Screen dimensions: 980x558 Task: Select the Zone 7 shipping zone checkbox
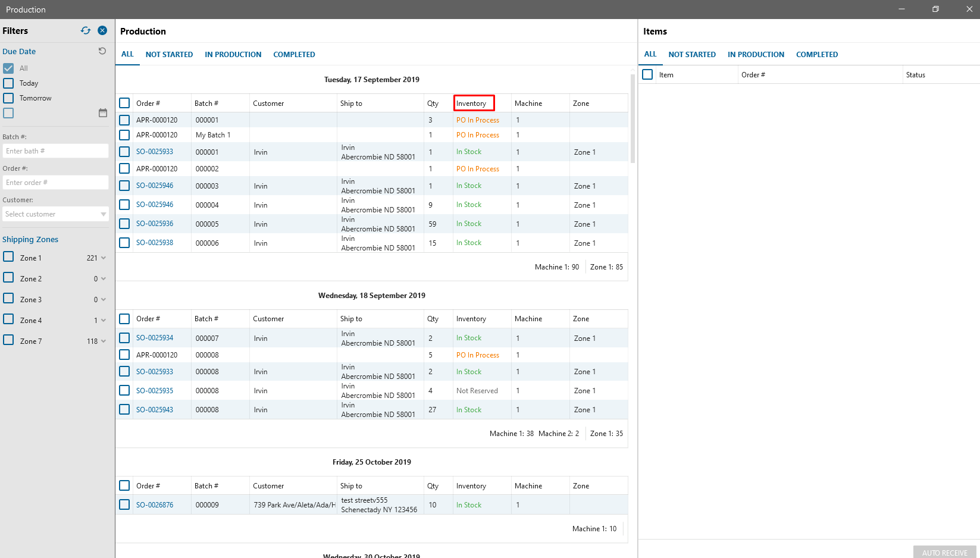pyautogui.click(x=8, y=340)
